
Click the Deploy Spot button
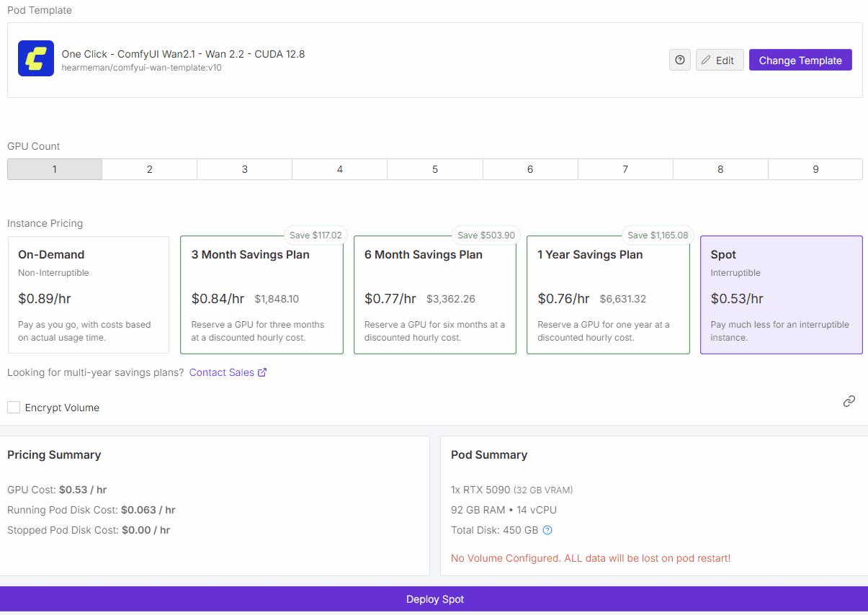click(434, 599)
